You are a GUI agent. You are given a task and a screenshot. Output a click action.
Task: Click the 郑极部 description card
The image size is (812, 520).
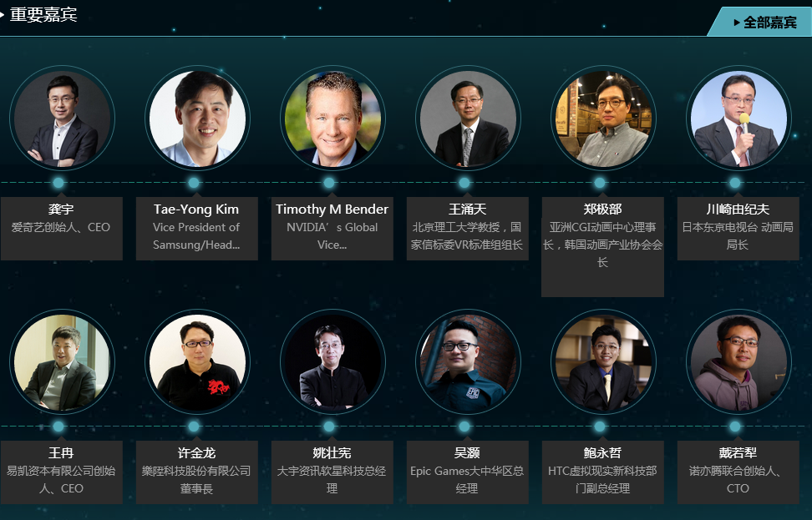(x=603, y=247)
